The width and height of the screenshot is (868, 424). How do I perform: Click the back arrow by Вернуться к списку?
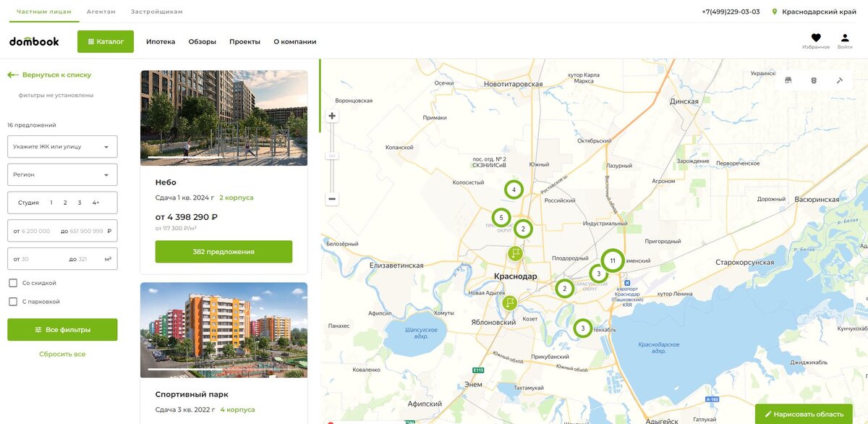click(x=12, y=75)
